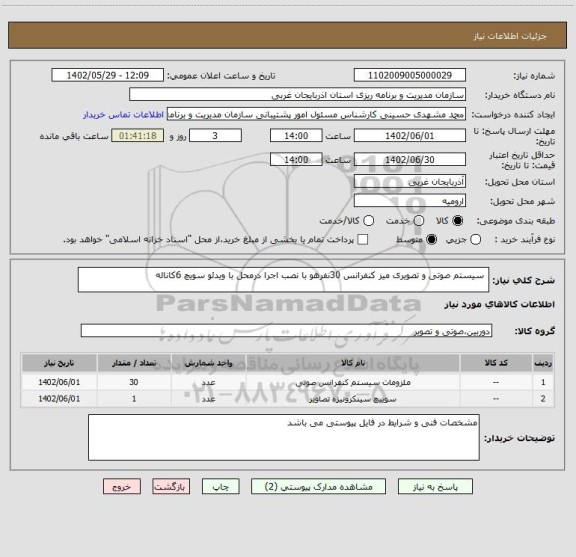Open مشاهده مدارک پیوستی (2) button
The image size is (576, 557).
tap(318, 487)
